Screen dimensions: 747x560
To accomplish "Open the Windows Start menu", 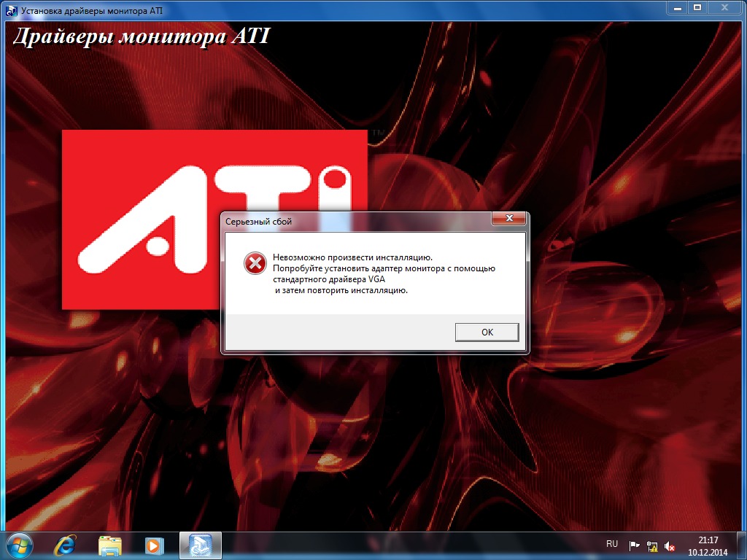I will (x=19, y=545).
